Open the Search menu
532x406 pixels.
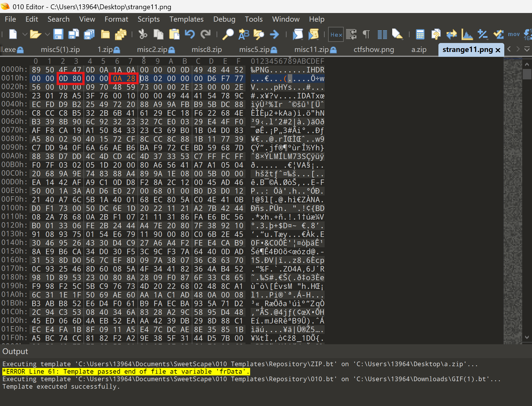pos(59,19)
